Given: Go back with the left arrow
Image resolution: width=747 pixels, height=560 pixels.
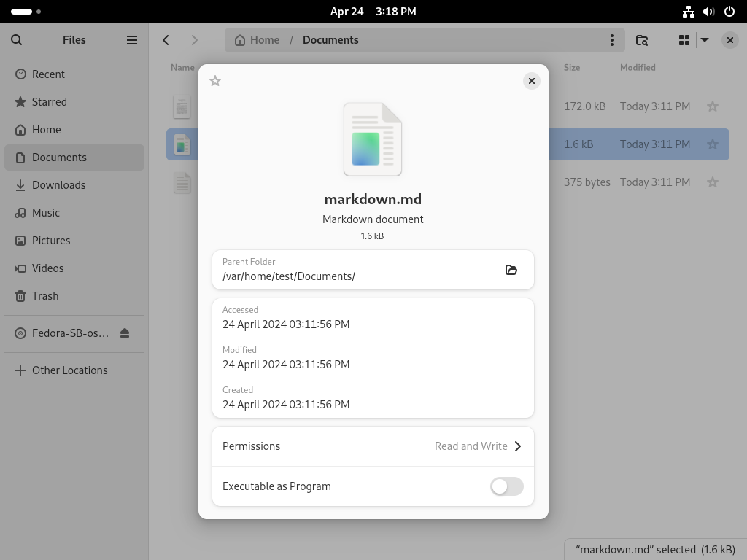Looking at the screenshot, I should (166, 40).
